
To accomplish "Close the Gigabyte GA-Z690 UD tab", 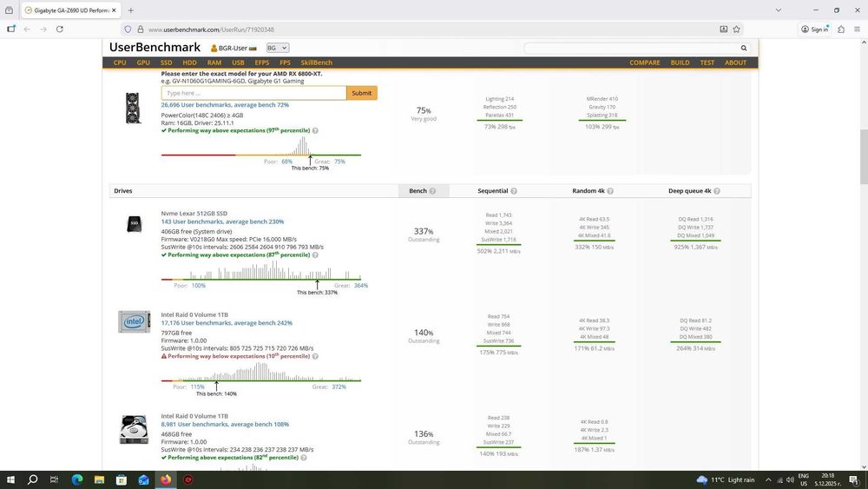I will (x=114, y=10).
